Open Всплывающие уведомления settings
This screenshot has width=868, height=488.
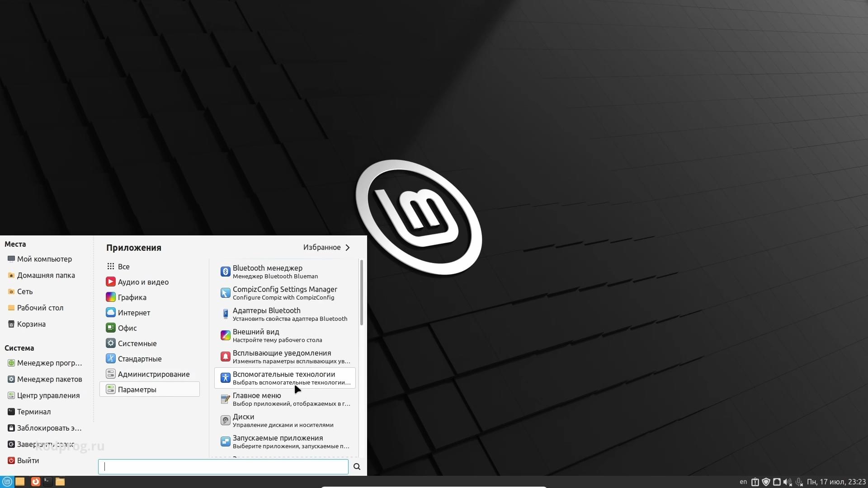point(285,357)
